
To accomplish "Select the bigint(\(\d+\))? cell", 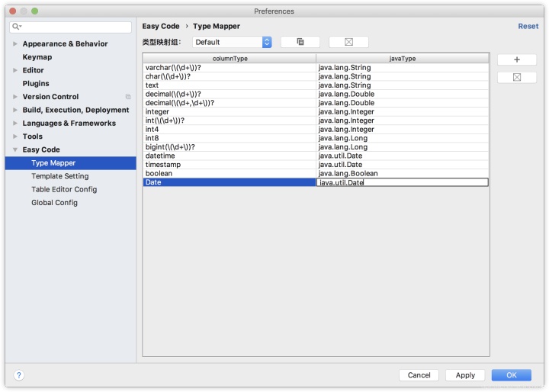I will 230,147.
